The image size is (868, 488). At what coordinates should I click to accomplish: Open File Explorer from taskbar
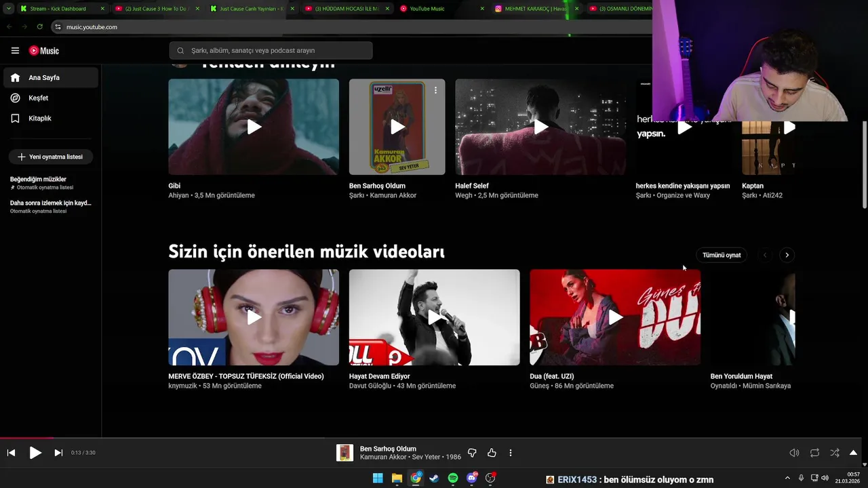397,479
